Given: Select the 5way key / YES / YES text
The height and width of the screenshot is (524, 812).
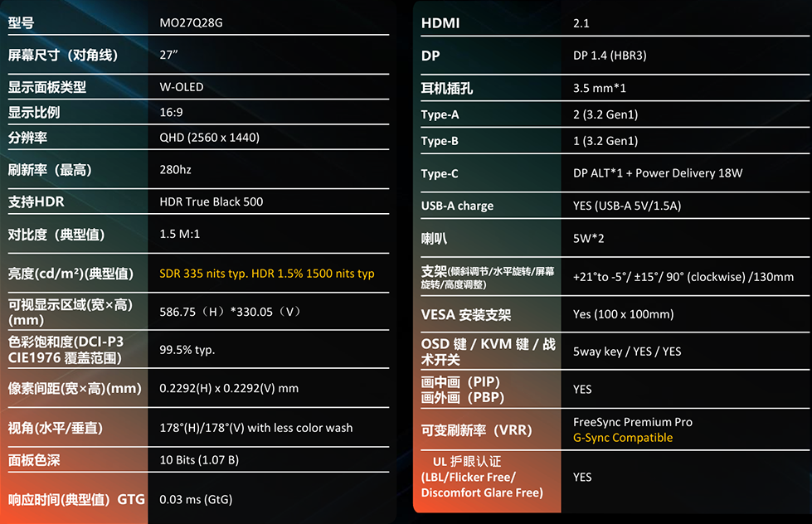Looking at the screenshot, I should (x=627, y=351).
